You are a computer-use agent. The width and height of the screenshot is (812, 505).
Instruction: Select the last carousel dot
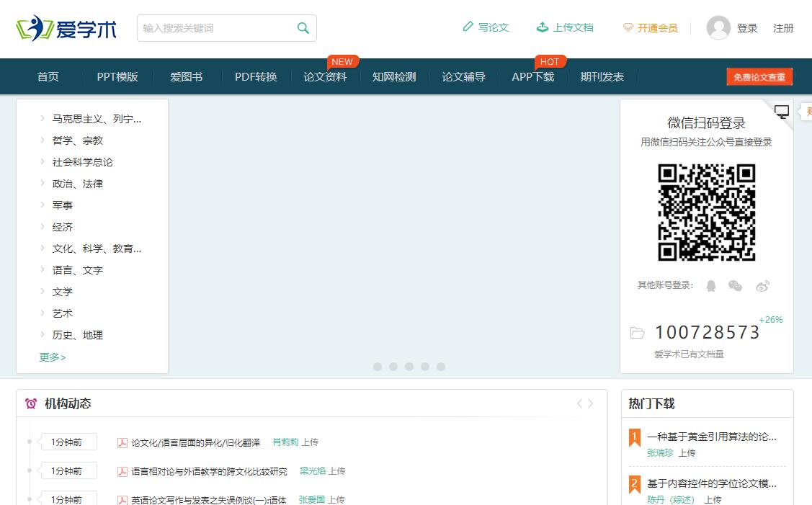[x=441, y=367]
